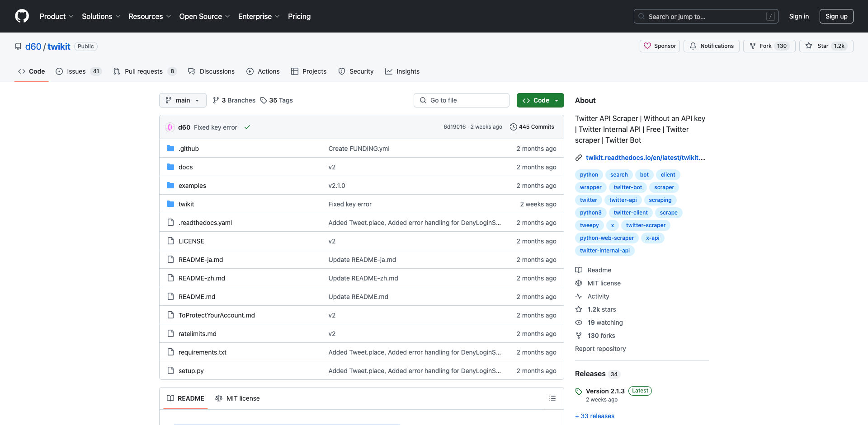
Task: Expand the Enterprise menu
Action: coord(259,16)
